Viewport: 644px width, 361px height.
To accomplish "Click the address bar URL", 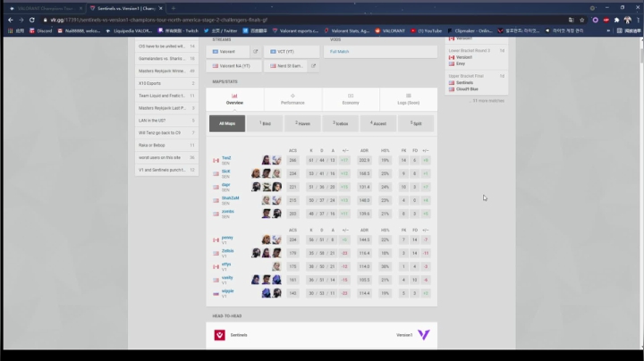I will click(158, 20).
